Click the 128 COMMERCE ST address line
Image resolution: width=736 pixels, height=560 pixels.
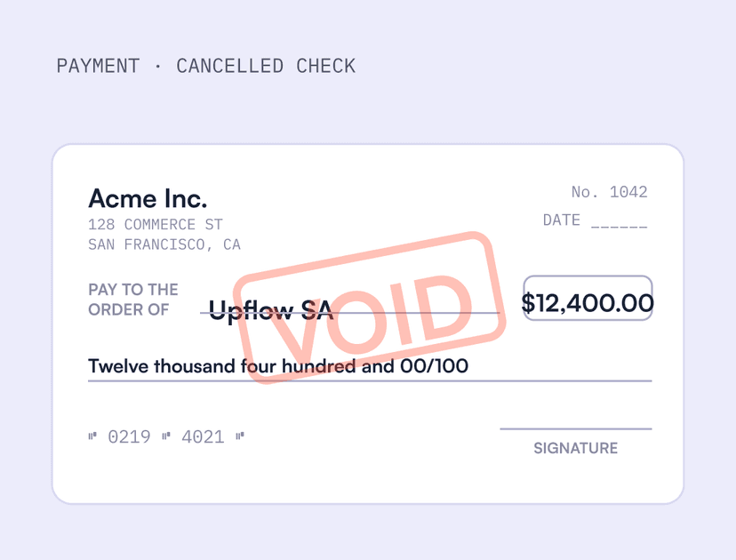tap(156, 224)
